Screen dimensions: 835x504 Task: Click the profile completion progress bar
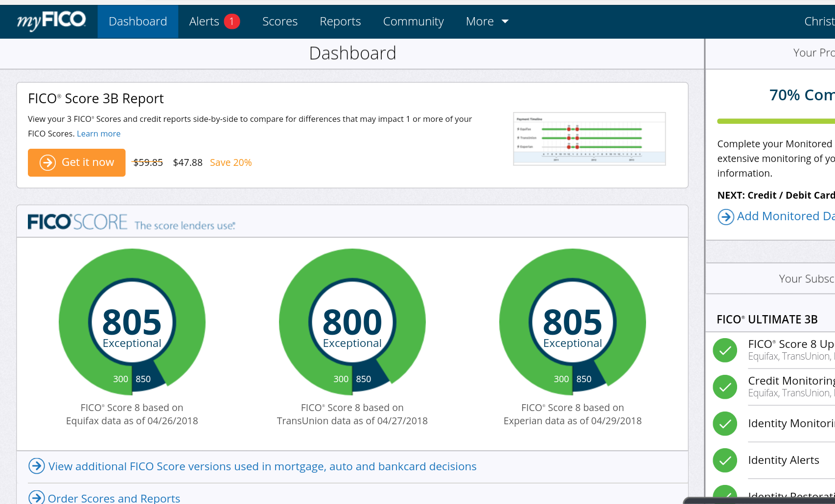(776, 121)
